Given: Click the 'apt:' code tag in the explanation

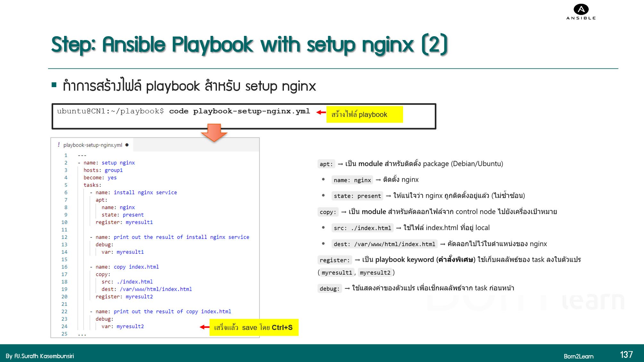Looking at the screenshot, I should click(x=326, y=164).
